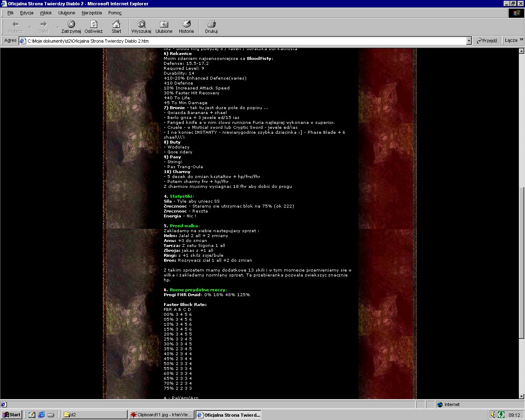Open the Narzędzia menu
Image resolution: width=525 pixels, height=420 pixels.
click(x=91, y=13)
